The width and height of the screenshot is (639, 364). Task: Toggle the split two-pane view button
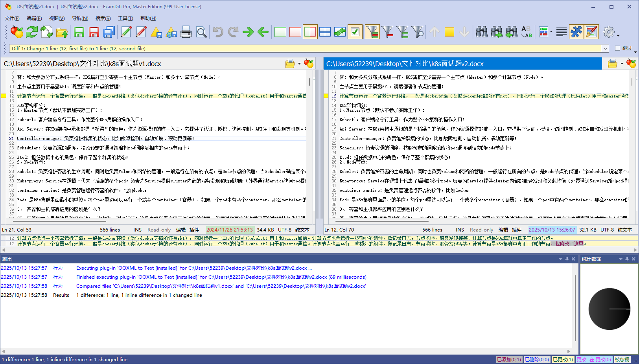pyautogui.click(x=310, y=32)
